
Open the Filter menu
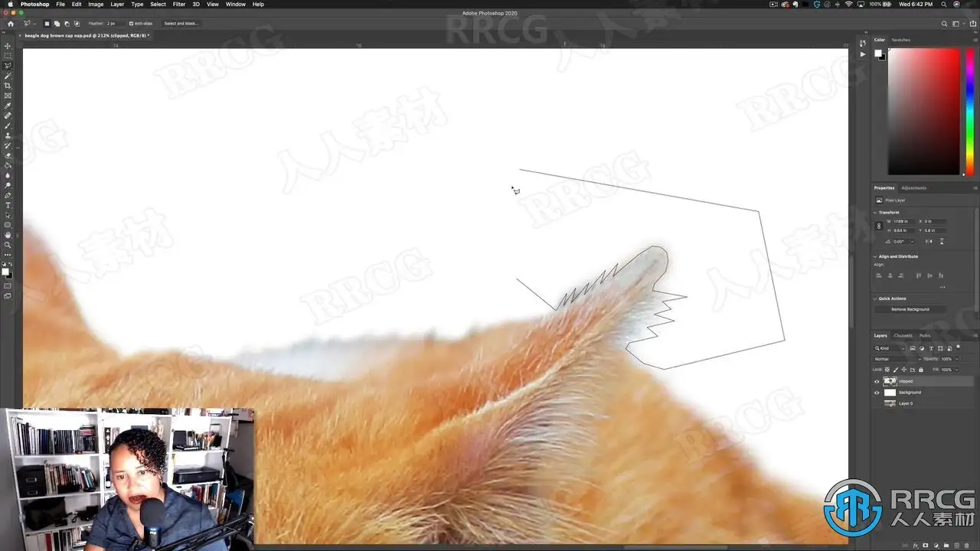(179, 5)
